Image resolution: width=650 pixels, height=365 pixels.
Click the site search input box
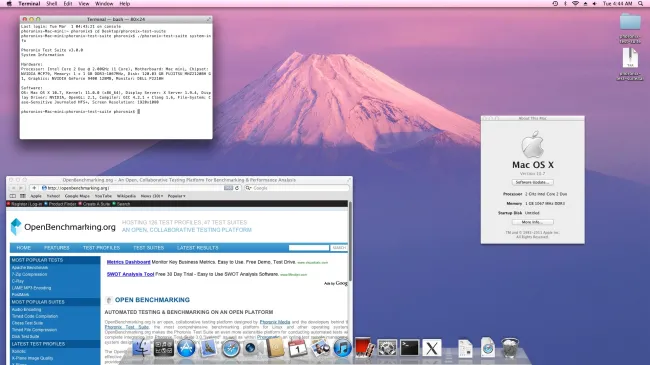tap(309, 248)
